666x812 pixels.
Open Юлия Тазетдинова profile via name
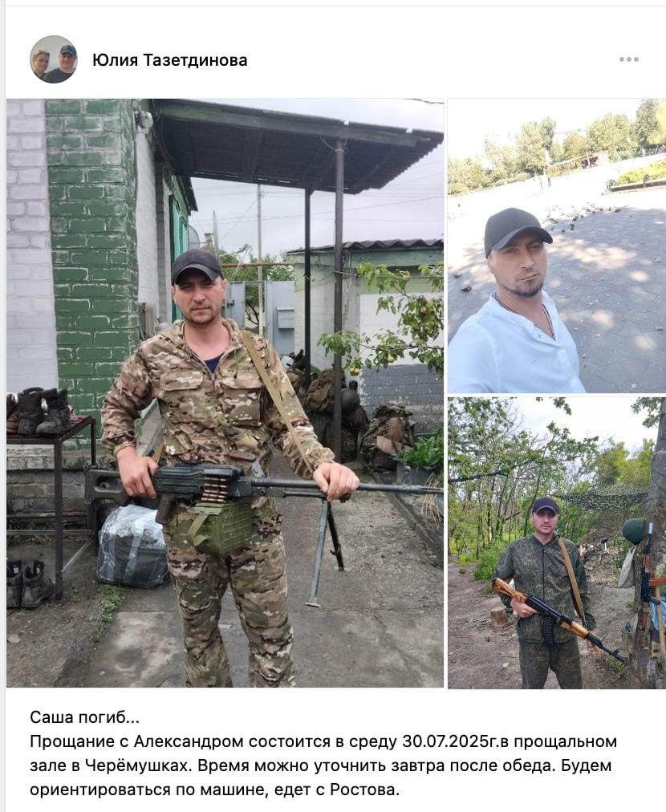click(170, 60)
